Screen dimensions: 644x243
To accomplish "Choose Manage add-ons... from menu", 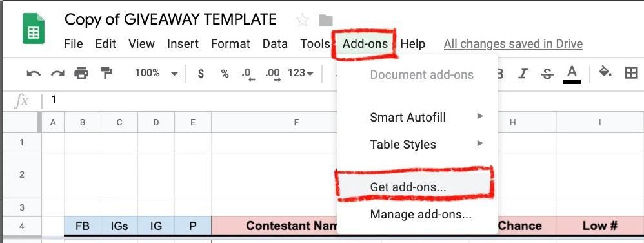I will click(418, 214).
